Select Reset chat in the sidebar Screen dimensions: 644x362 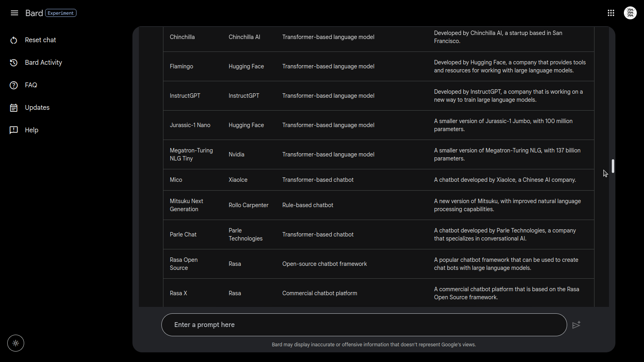click(40, 40)
